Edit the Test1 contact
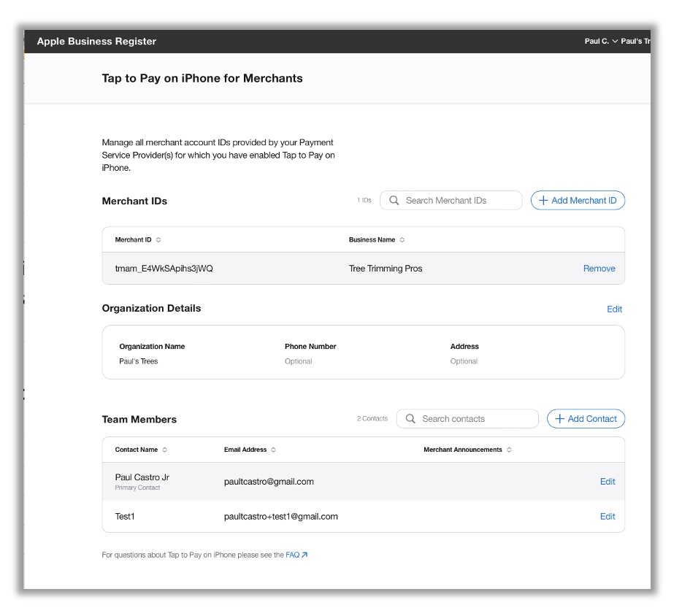 coord(608,517)
